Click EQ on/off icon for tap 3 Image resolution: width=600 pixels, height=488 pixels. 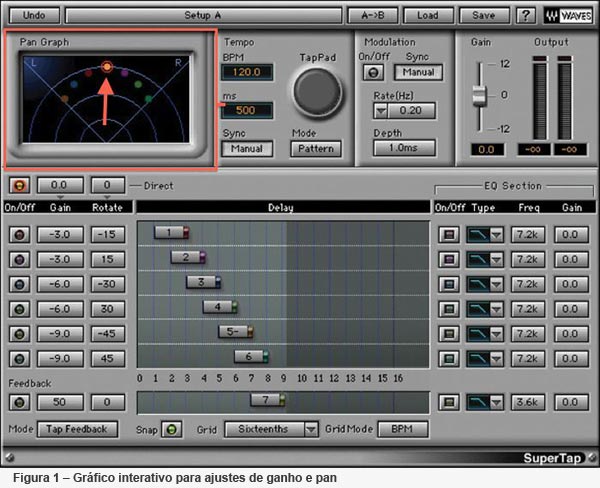click(449, 284)
